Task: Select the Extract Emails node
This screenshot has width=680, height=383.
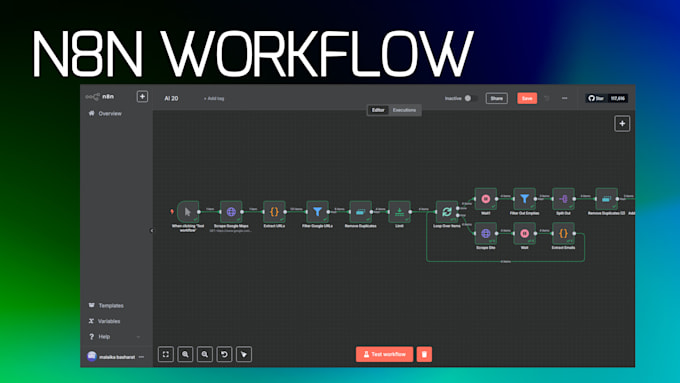Action: (x=563, y=233)
